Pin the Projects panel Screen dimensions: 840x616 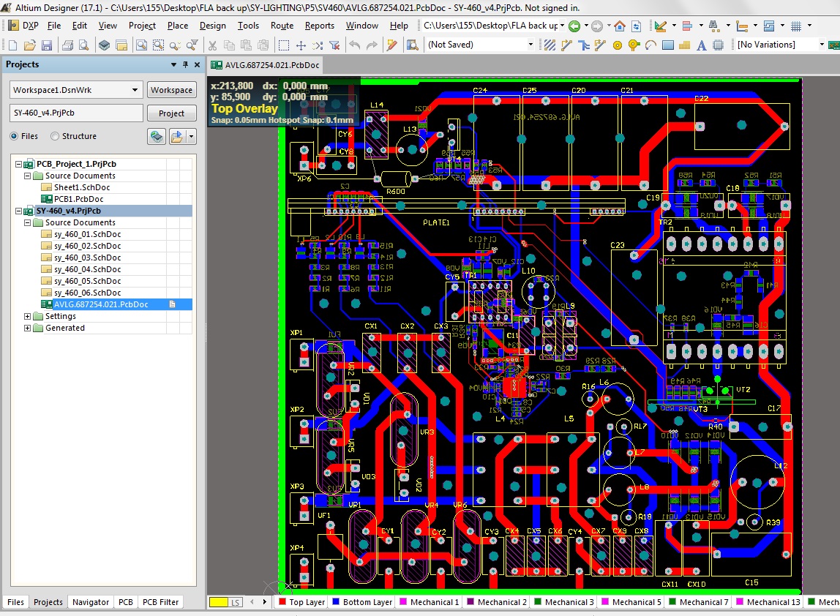186,64
